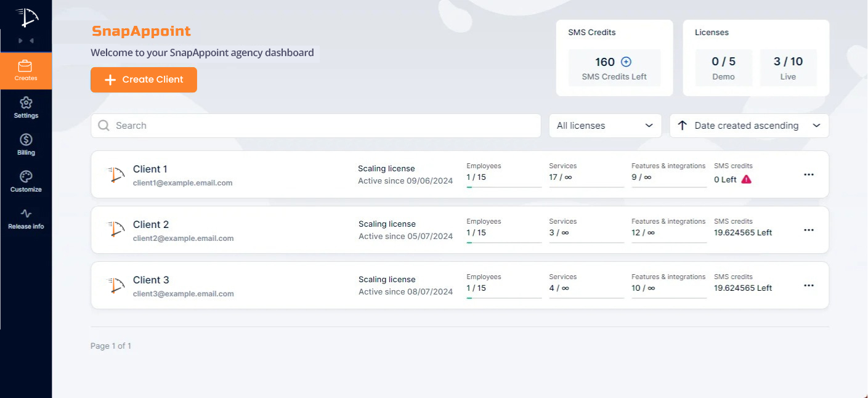
Task: Open the Client 2 name
Action: [151, 225]
